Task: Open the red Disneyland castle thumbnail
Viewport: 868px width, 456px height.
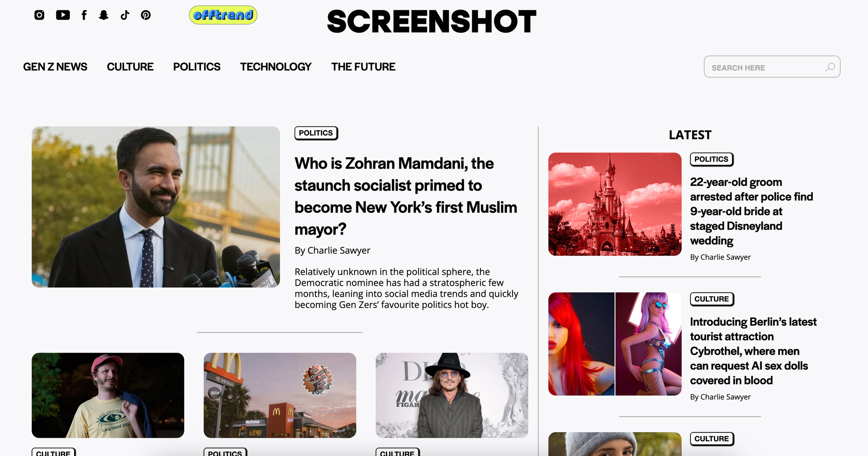Action: click(615, 204)
